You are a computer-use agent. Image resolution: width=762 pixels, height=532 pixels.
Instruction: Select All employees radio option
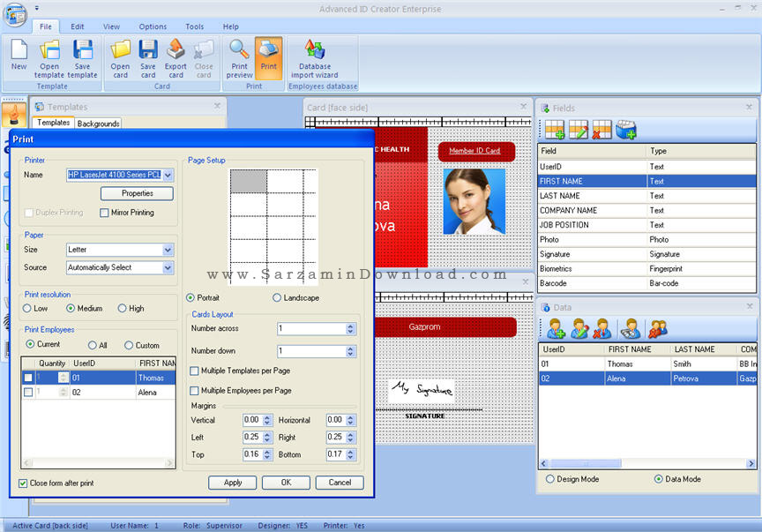coord(93,345)
